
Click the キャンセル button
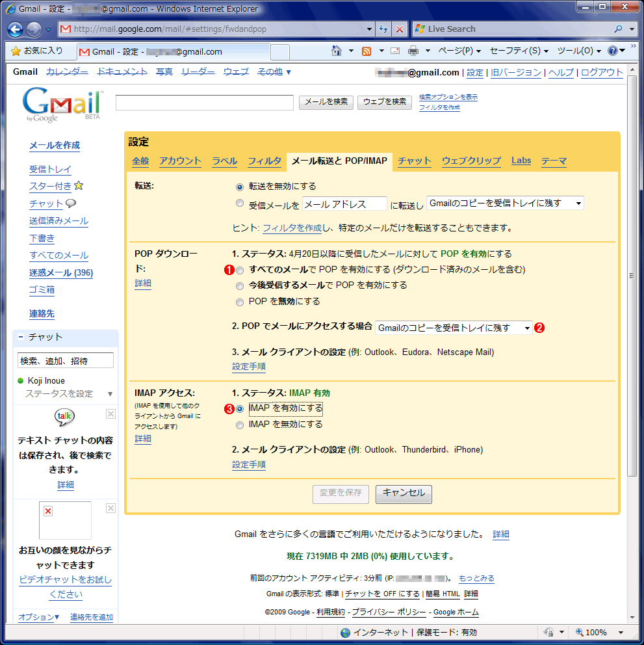click(x=404, y=494)
